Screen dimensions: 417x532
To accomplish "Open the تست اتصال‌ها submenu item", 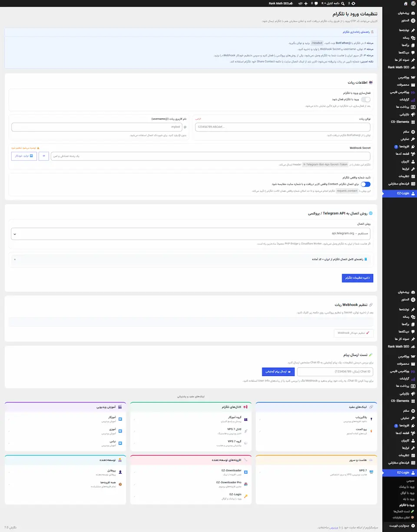I will pyautogui.click(x=404, y=511).
